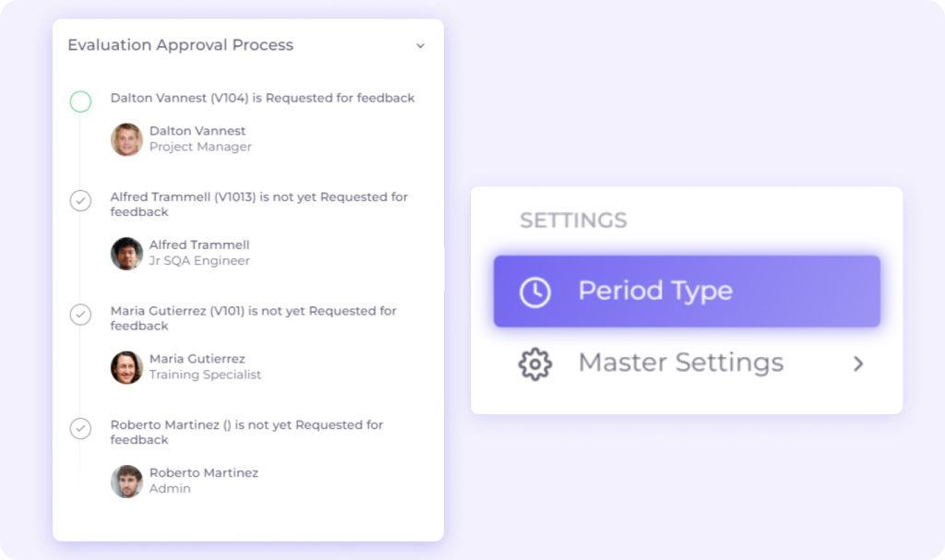Select the checkmark circle for Roberto Martinez's step

pyautogui.click(x=81, y=428)
